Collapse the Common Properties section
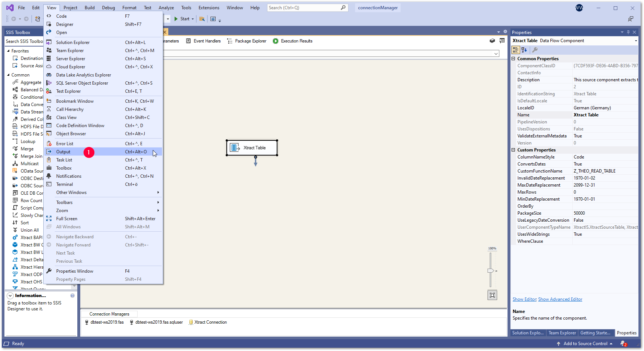This screenshot has height=351, width=644. coord(513,59)
